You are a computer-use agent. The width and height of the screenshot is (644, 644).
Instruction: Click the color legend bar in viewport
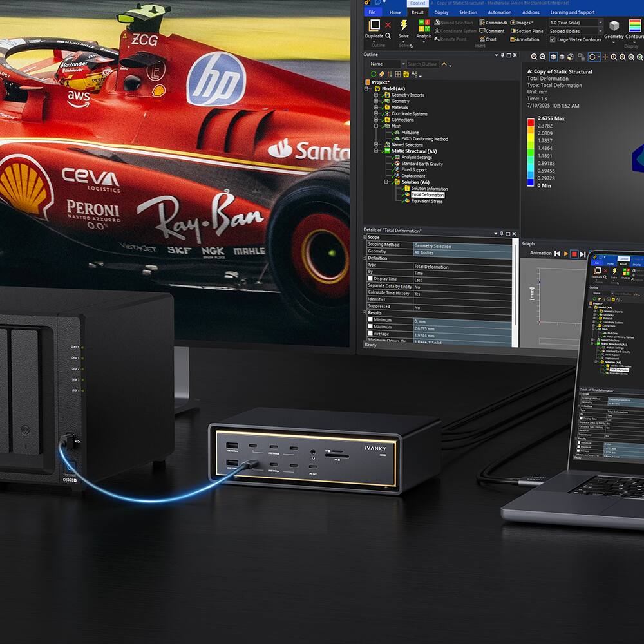point(531,153)
